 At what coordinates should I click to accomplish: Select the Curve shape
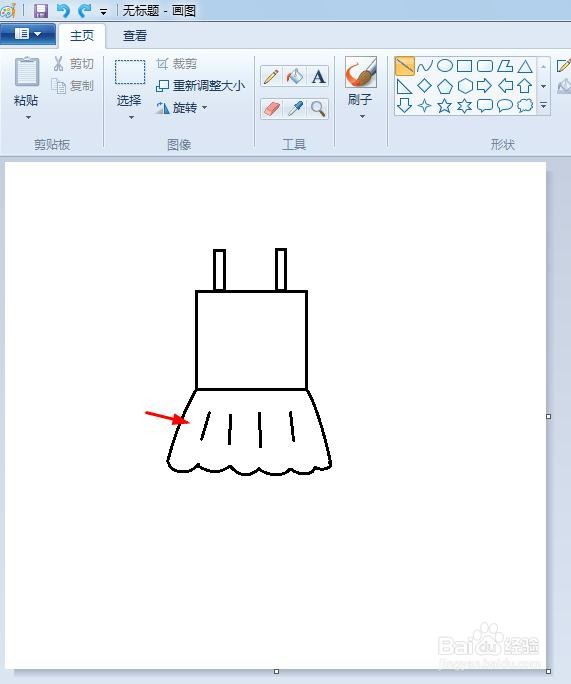424,66
